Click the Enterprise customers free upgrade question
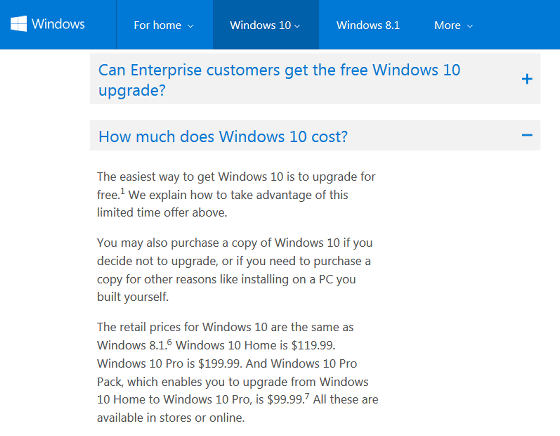Screen dimensions: 560x436 279,80
